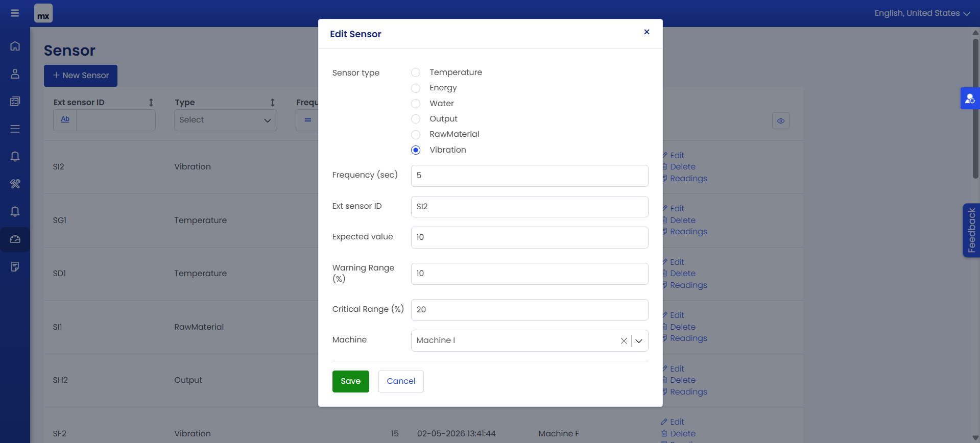Click the Ext sensor ID field in dialog
The width and height of the screenshot is (980, 443).
coord(530,207)
